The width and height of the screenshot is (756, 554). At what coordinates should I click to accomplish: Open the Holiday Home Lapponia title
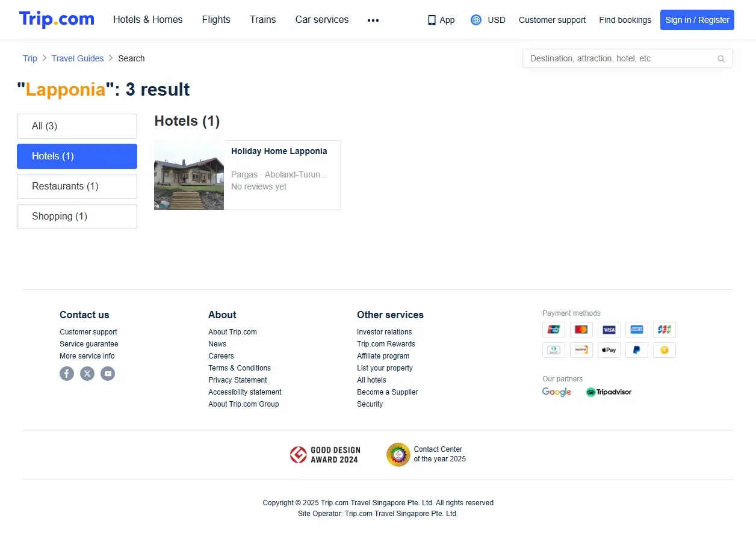coord(279,151)
